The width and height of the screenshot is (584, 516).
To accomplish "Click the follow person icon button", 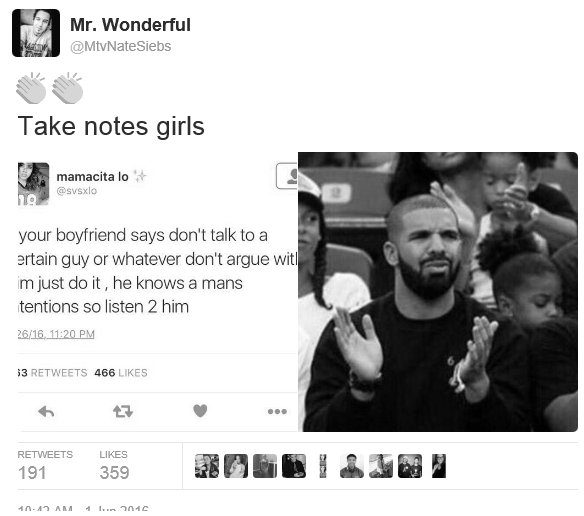I will 287,176.
